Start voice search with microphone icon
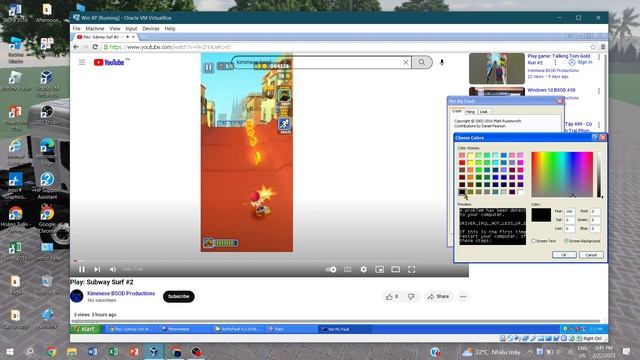Viewport: 640px width, 360px height. (442, 62)
